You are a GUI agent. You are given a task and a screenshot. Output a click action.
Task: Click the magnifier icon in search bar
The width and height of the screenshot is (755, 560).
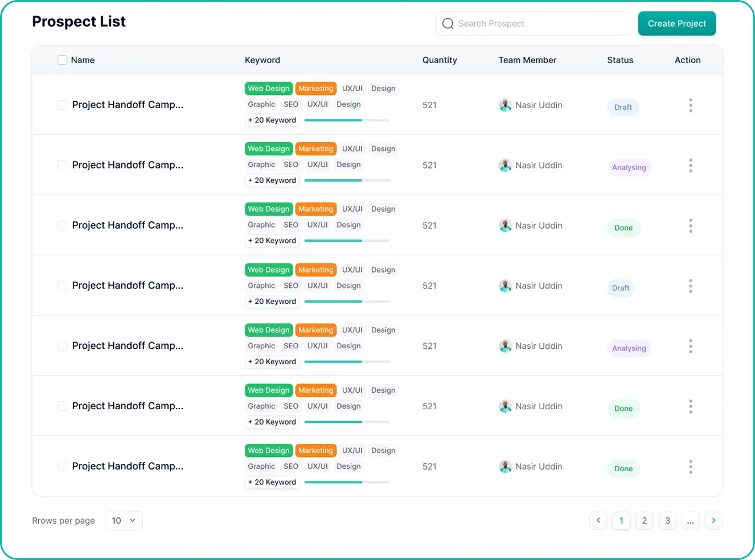point(448,23)
